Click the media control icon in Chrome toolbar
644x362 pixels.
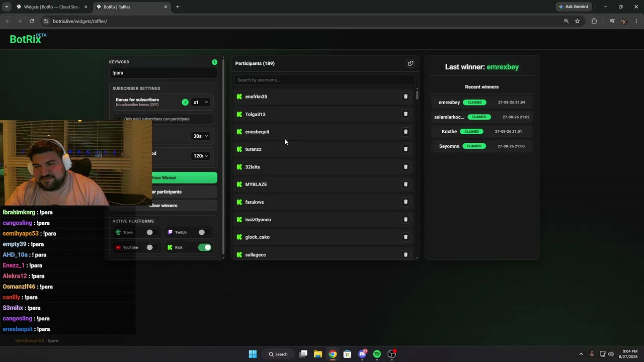coord(612,21)
